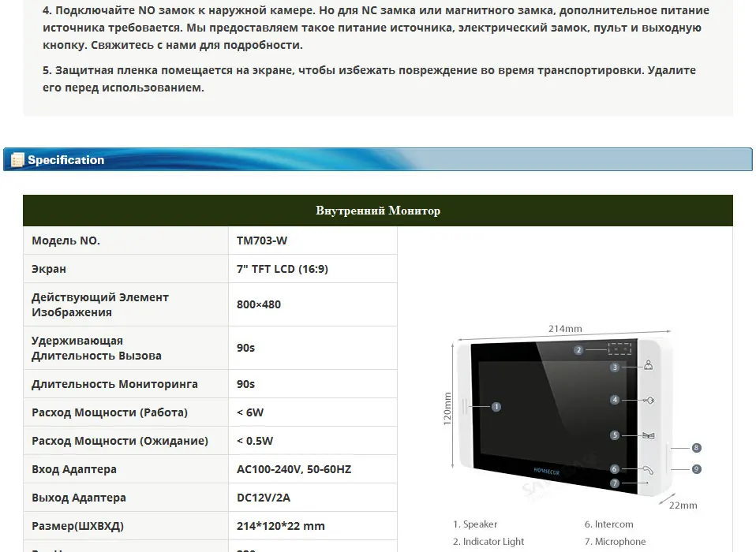The image size is (756, 552).
Task: Click 'Расход Мощности (Ожидание)' label
Action: point(120,441)
